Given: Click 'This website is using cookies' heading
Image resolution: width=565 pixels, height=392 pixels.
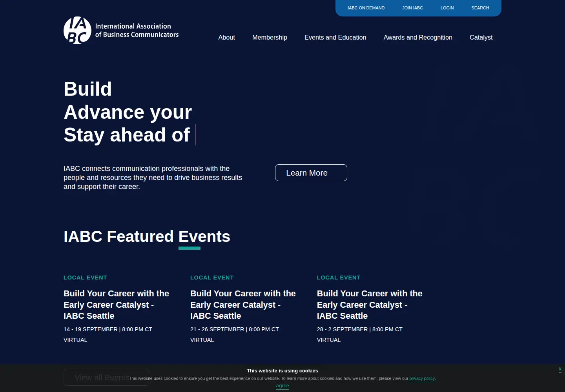Looking at the screenshot, I should (282, 370).
